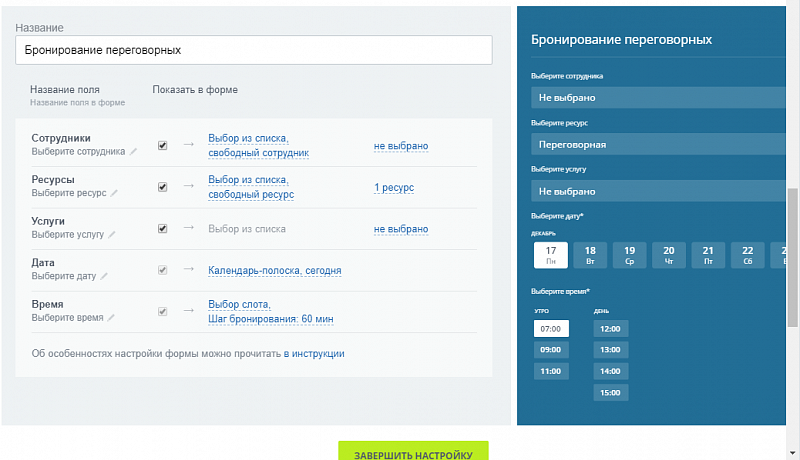Open Сотрудники 'Выбор из списка, свободный сотрудник' setting
The width and height of the screenshot is (800, 460).
tap(259, 145)
